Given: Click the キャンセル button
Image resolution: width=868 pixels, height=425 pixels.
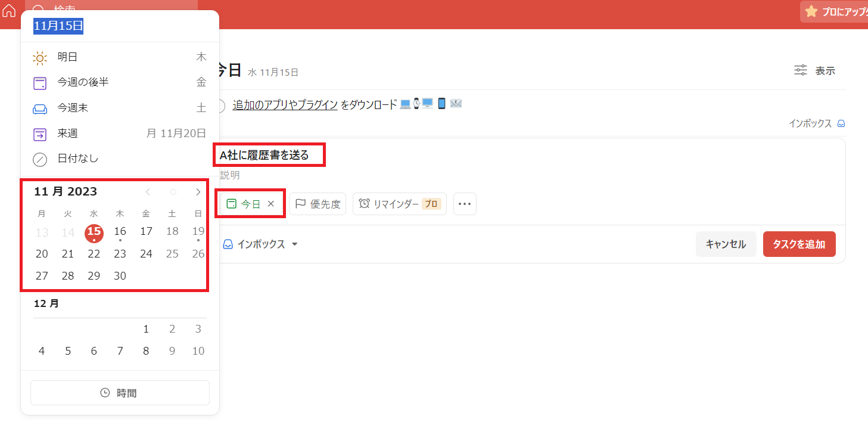Looking at the screenshot, I should pos(726,244).
